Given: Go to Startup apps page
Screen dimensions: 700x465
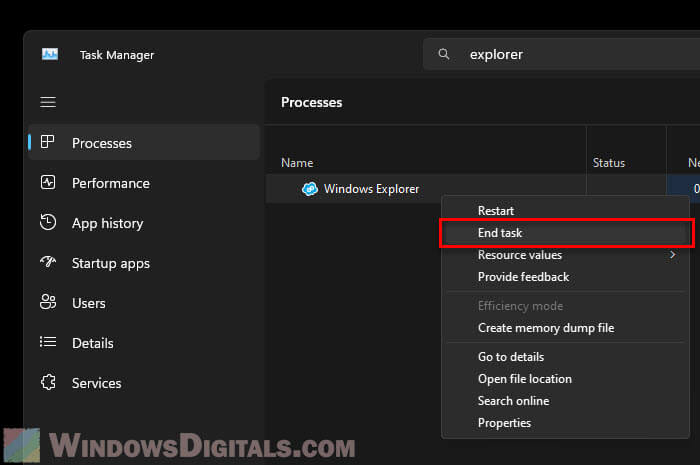Looking at the screenshot, I should pyautogui.click(x=144, y=263).
